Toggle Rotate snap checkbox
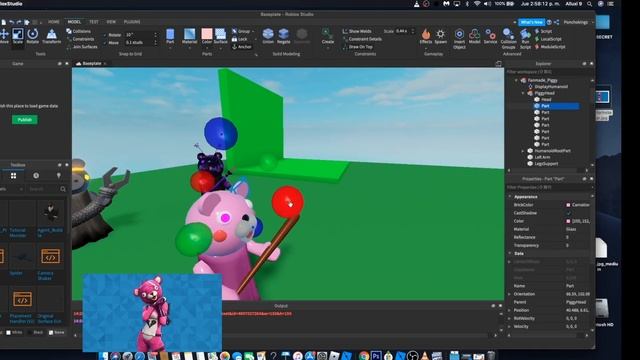This screenshot has width=640, height=360. pos(104,35)
